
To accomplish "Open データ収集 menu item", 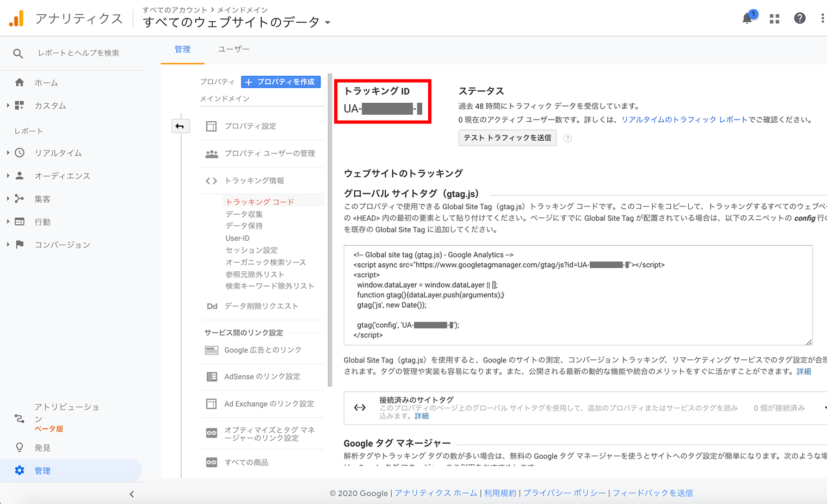I will click(x=244, y=214).
